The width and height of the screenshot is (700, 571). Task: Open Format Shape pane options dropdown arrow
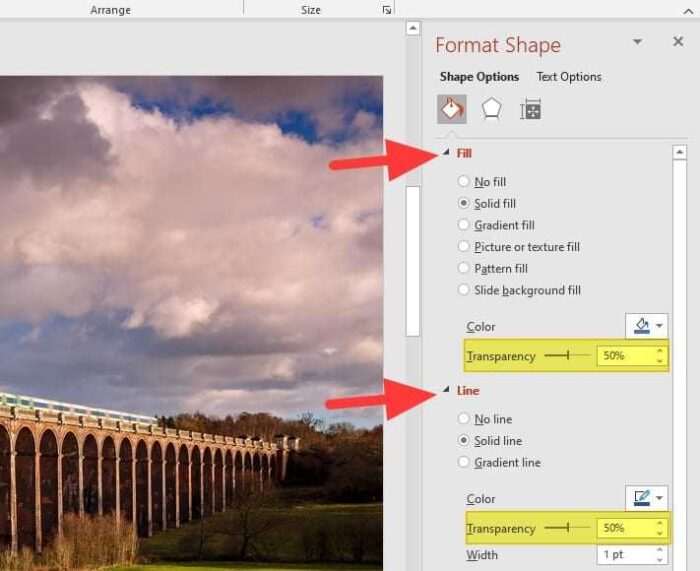tap(638, 42)
